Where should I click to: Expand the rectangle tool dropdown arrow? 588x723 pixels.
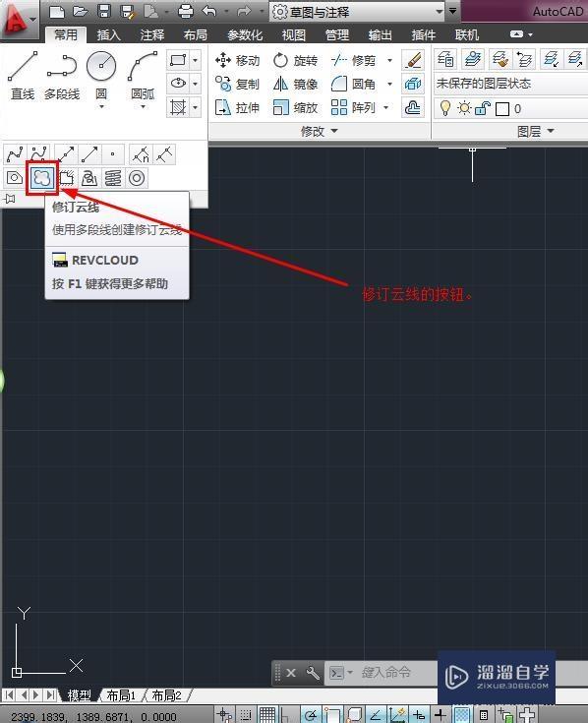[196, 60]
